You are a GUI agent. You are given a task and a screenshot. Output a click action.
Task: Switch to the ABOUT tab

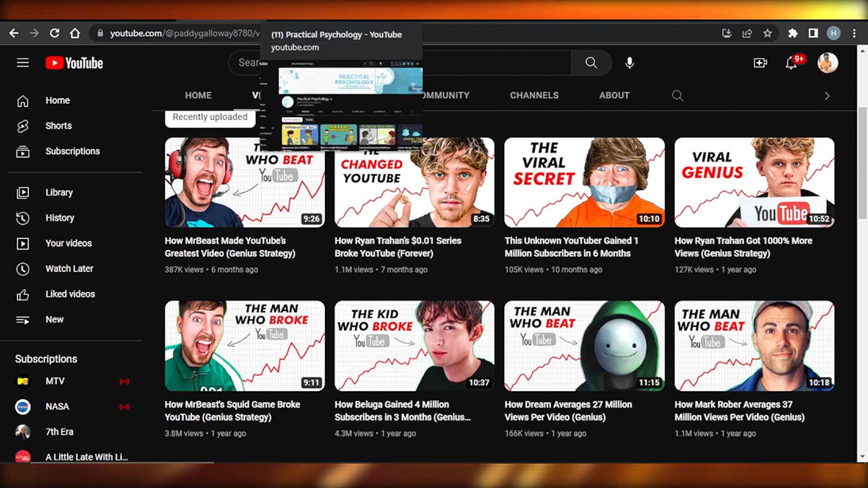click(x=614, y=95)
